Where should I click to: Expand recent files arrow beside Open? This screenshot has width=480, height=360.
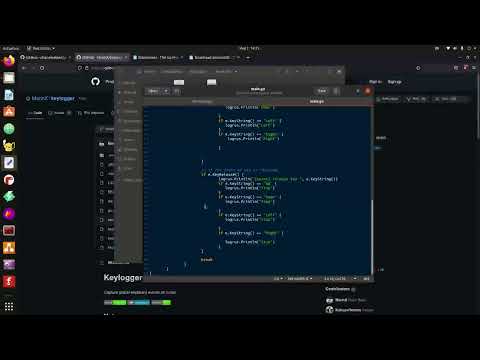pyautogui.click(x=166, y=91)
